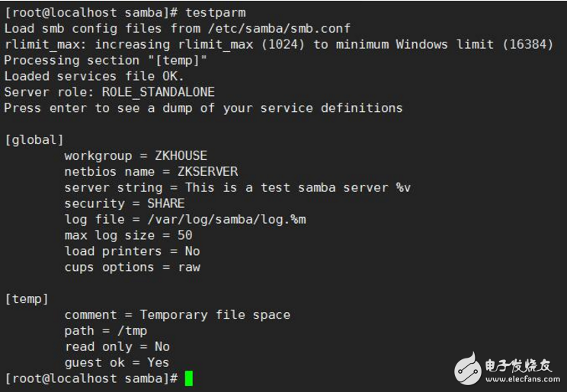Click the load printers = No line

click(x=132, y=251)
